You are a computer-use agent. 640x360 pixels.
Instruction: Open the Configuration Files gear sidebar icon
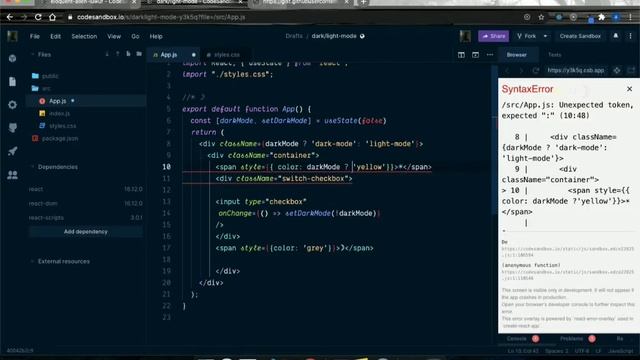12,105
